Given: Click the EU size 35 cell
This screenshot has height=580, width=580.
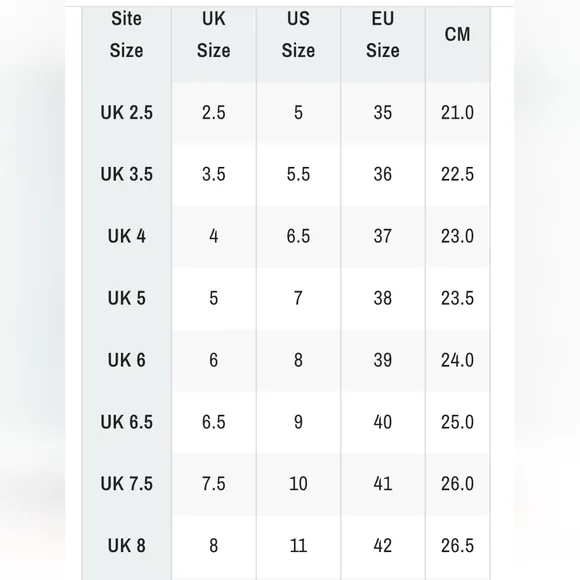Looking at the screenshot, I should [383, 112].
